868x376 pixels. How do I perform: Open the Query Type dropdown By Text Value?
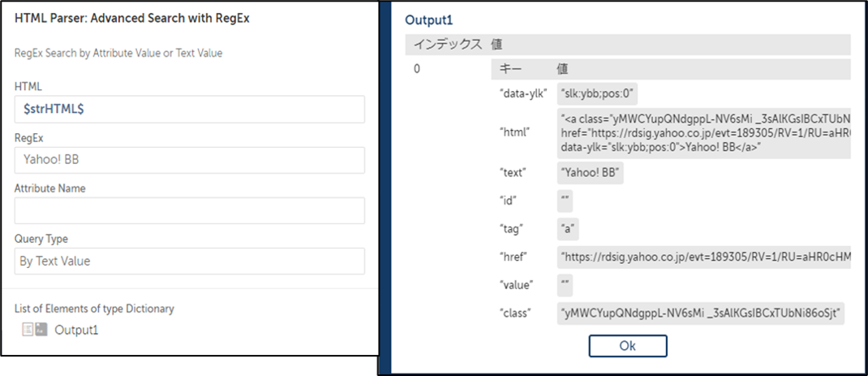[189, 261]
